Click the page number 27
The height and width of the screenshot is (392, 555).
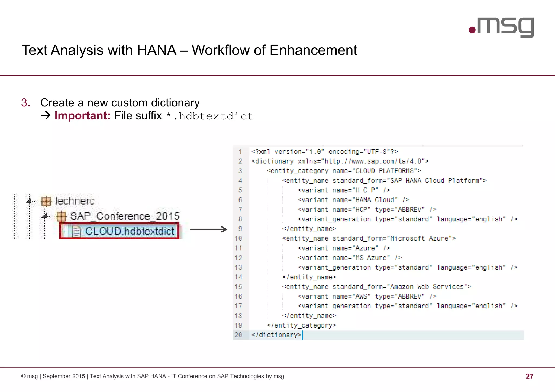(530, 376)
